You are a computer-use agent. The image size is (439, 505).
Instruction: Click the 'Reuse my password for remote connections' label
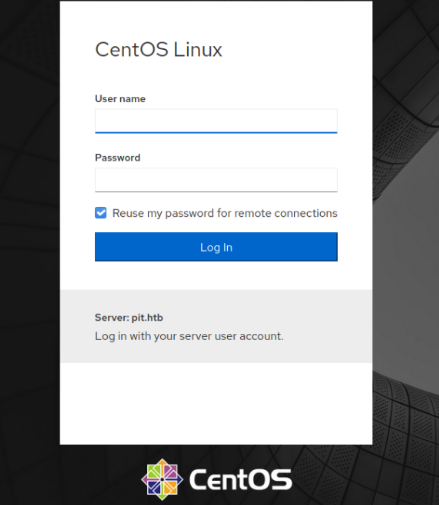225,213
